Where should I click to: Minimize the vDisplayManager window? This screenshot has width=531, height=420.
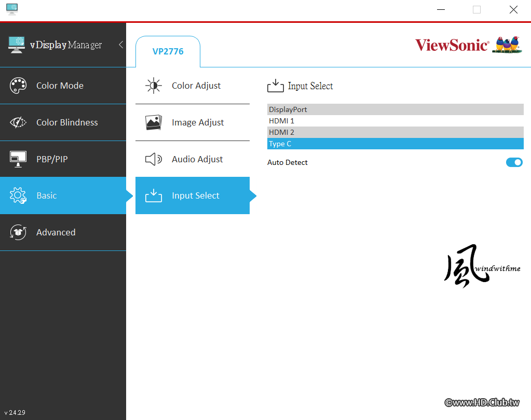tap(441, 9)
